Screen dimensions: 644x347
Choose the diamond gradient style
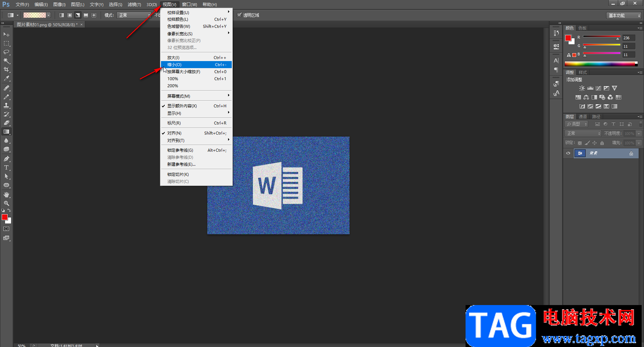point(94,15)
